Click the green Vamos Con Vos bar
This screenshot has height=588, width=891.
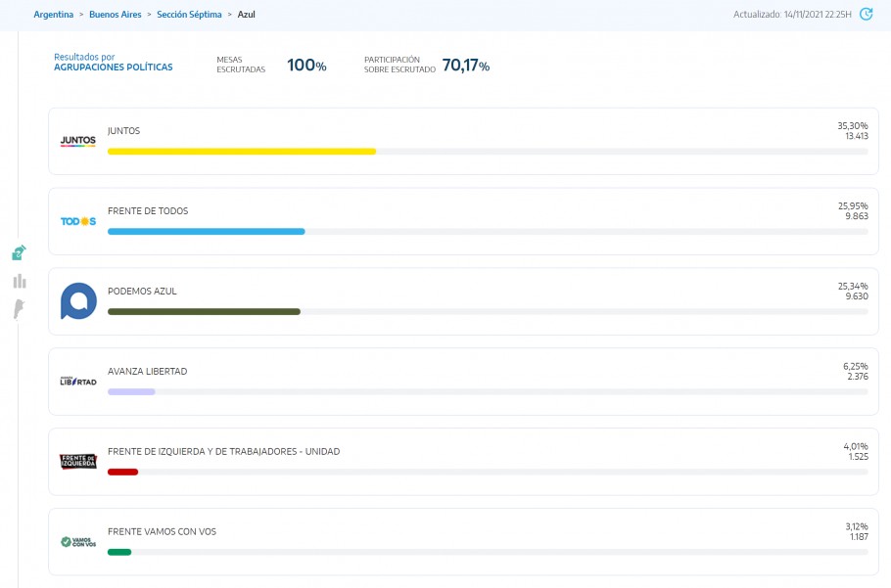click(x=119, y=552)
